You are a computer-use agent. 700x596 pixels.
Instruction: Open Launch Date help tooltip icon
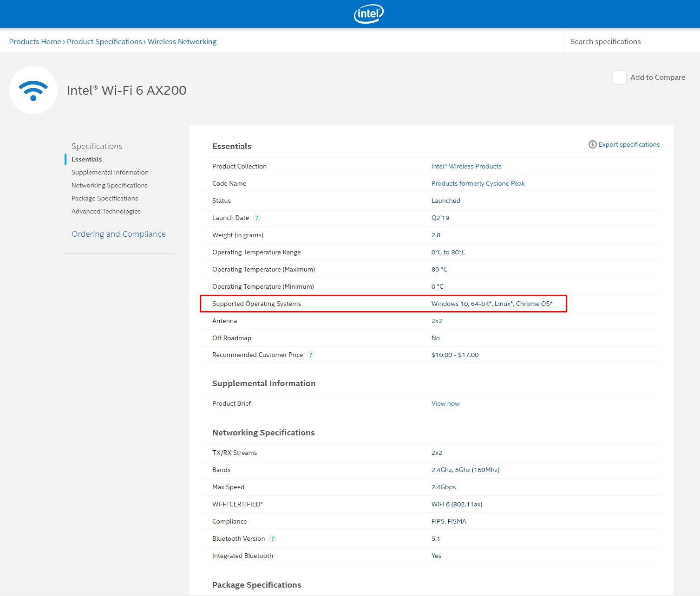click(x=257, y=218)
